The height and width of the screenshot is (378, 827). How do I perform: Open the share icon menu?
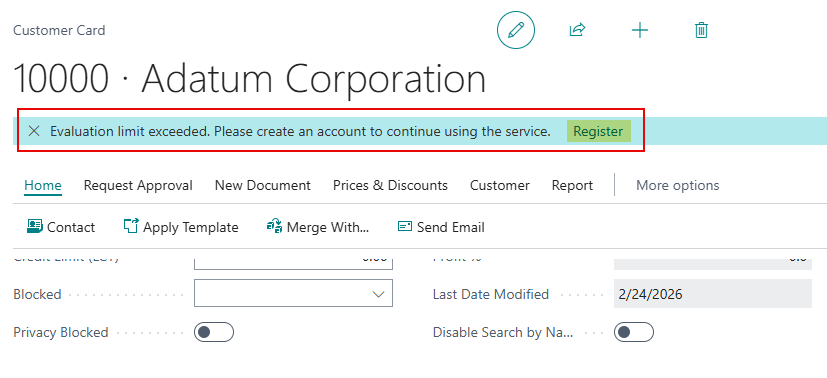(578, 30)
